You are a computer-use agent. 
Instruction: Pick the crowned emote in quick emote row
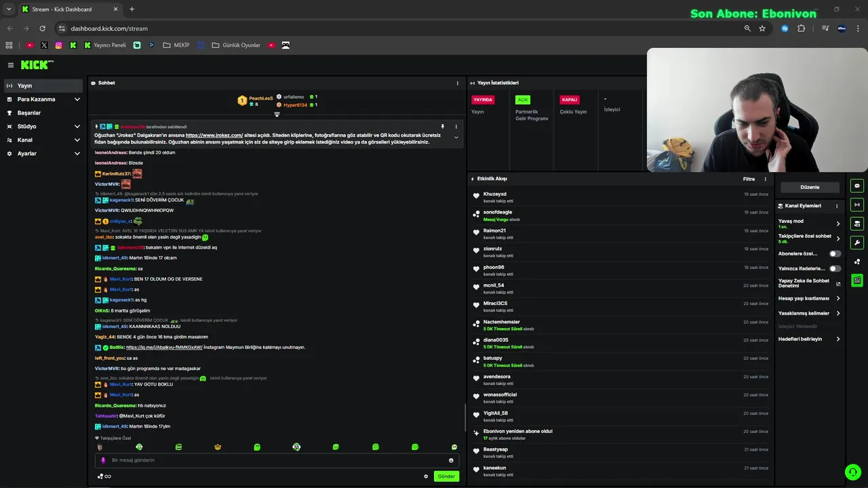point(218,447)
